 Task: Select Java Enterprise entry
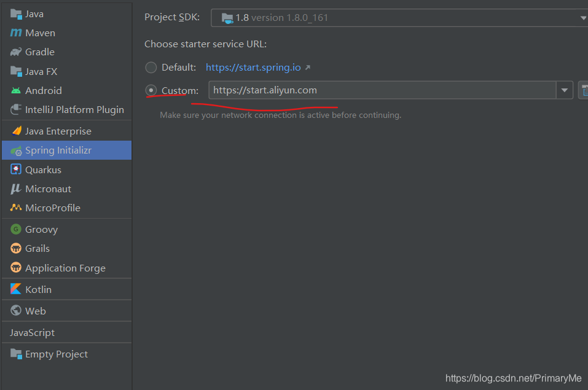(x=67, y=131)
